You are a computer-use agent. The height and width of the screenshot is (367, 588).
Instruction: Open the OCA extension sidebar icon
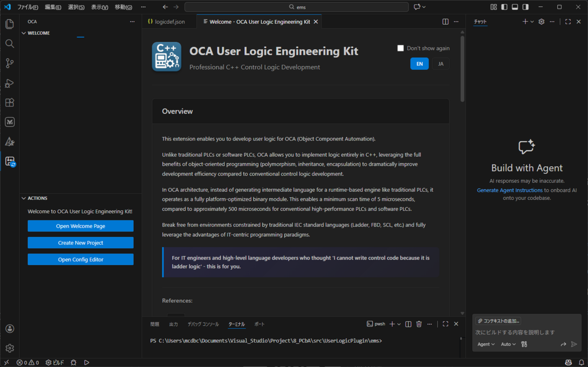[x=10, y=161]
